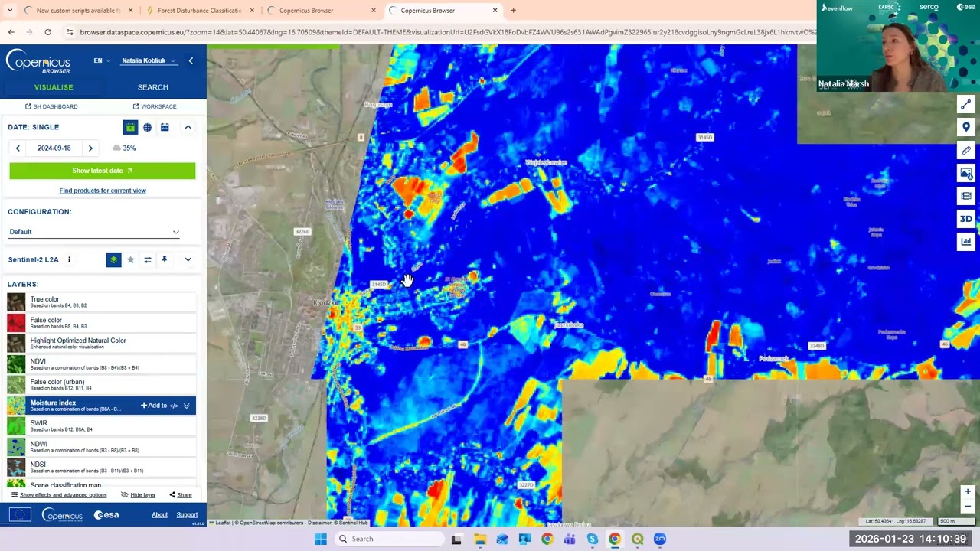Open the About link in footer
The height and width of the screenshot is (551, 980).
tap(159, 515)
